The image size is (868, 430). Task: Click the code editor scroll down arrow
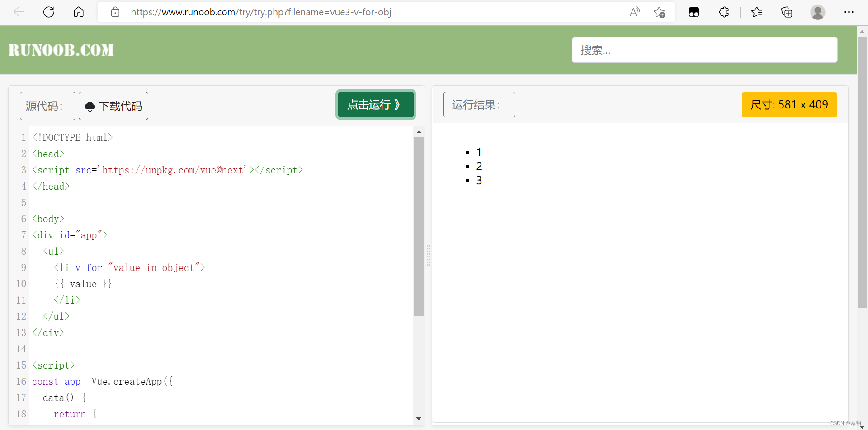pyautogui.click(x=419, y=419)
